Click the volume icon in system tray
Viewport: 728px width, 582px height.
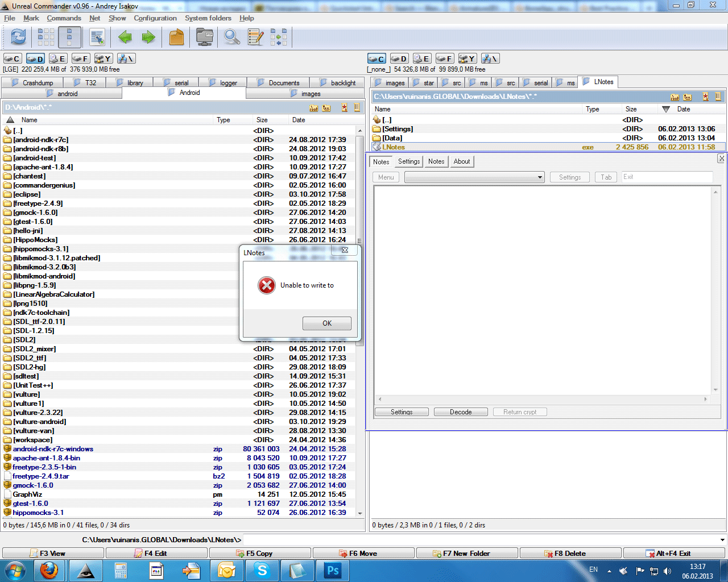[x=668, y=571]
